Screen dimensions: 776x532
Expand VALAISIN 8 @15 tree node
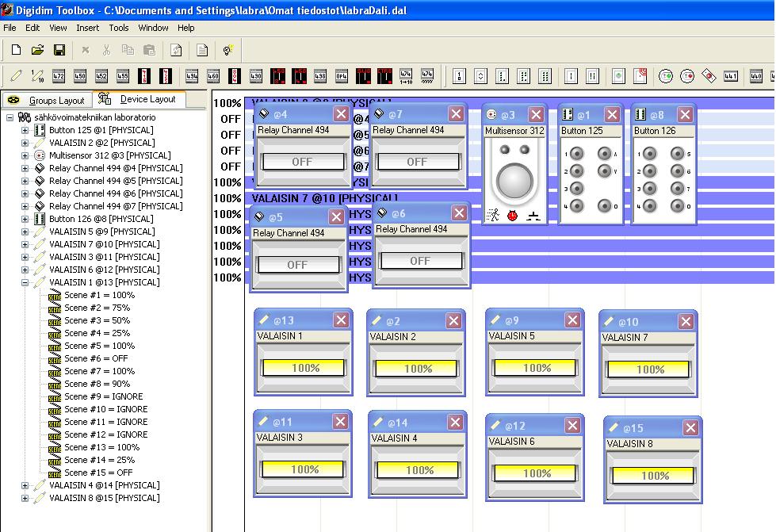pyautogui.click(x=25, y=499)
